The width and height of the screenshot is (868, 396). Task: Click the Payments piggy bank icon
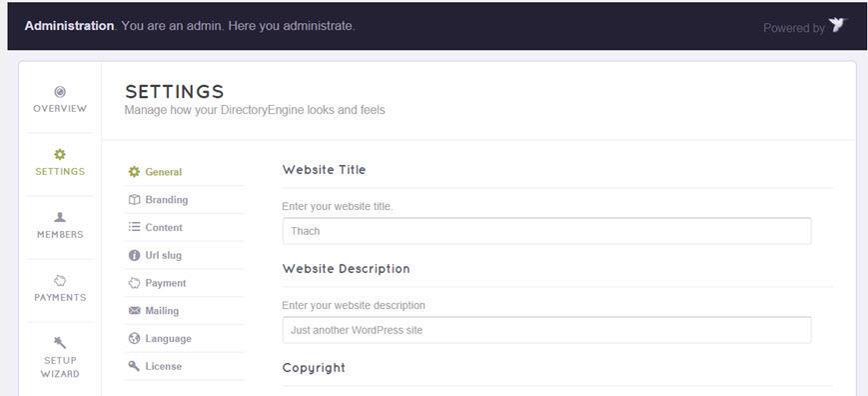60,280
